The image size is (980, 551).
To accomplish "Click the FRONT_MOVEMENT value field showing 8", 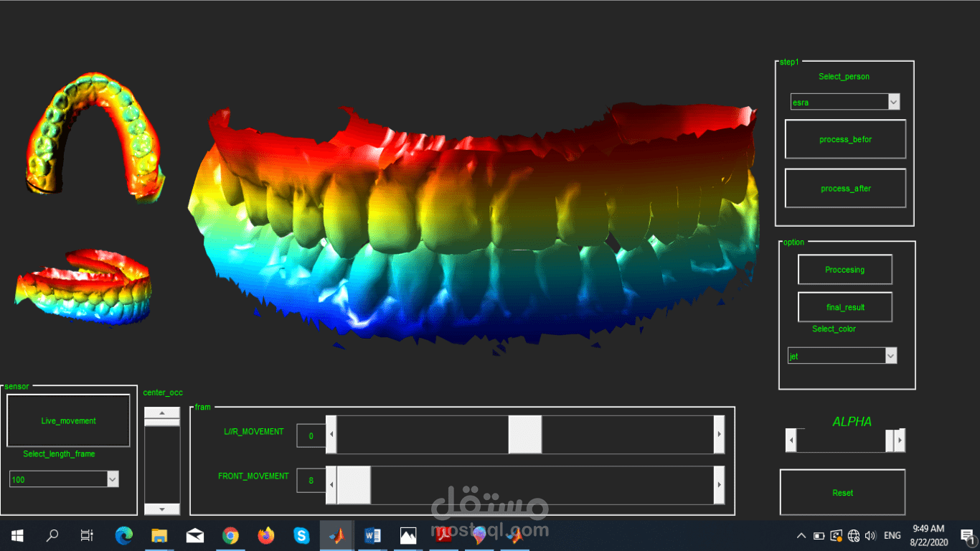I will [x=311, y=481].
